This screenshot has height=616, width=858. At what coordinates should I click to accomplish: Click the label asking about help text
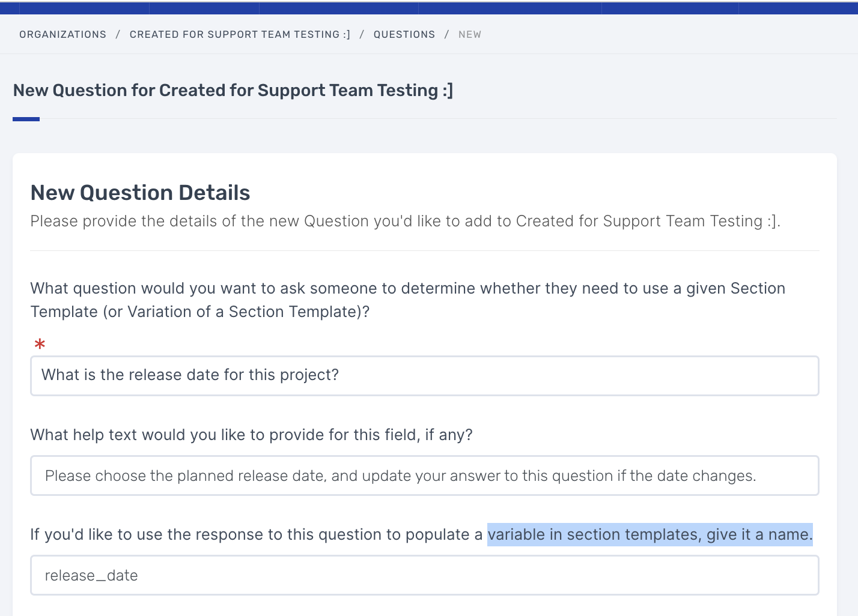click(252, 435)
